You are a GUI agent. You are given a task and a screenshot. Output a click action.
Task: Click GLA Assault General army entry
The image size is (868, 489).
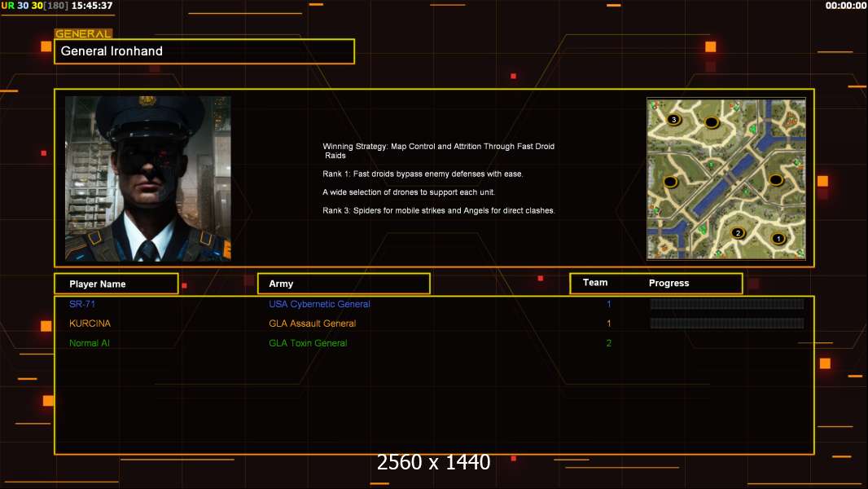coord(312,324)
